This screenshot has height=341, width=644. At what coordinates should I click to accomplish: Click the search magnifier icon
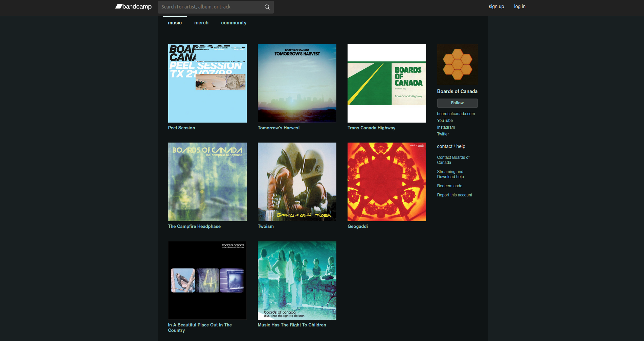point(267,7)
